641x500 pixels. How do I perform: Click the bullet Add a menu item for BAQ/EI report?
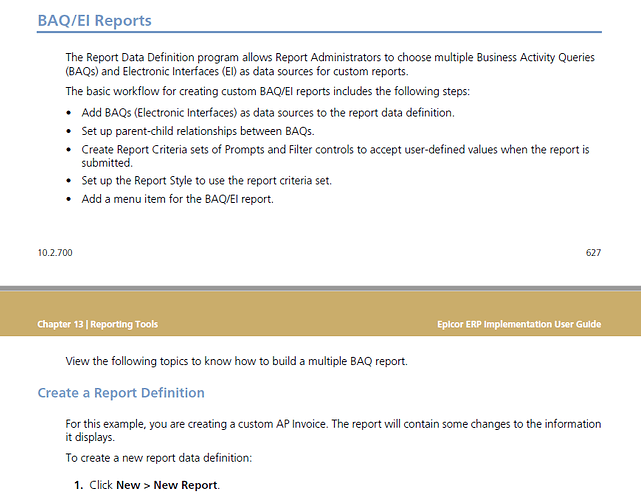click(177, 199)
